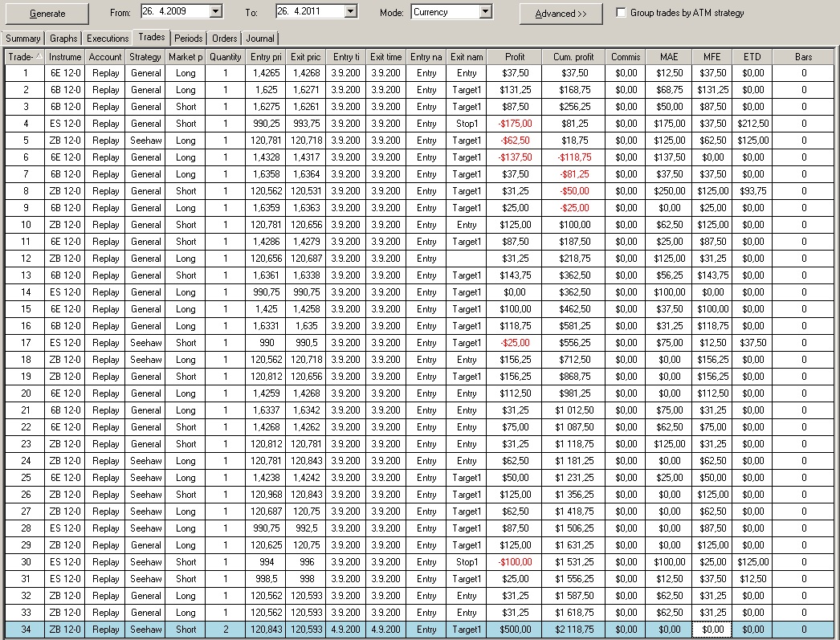
Task: Click the Advanced >> button
Action: 561,14
